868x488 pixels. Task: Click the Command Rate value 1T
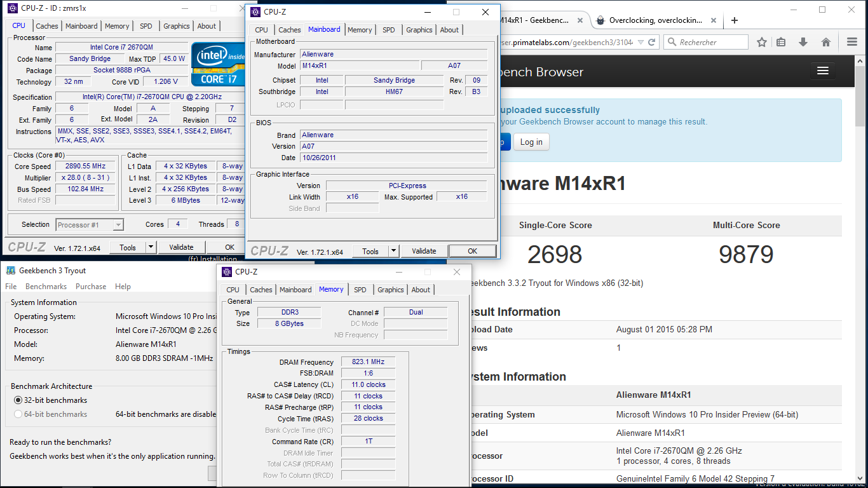coord(369,441)
